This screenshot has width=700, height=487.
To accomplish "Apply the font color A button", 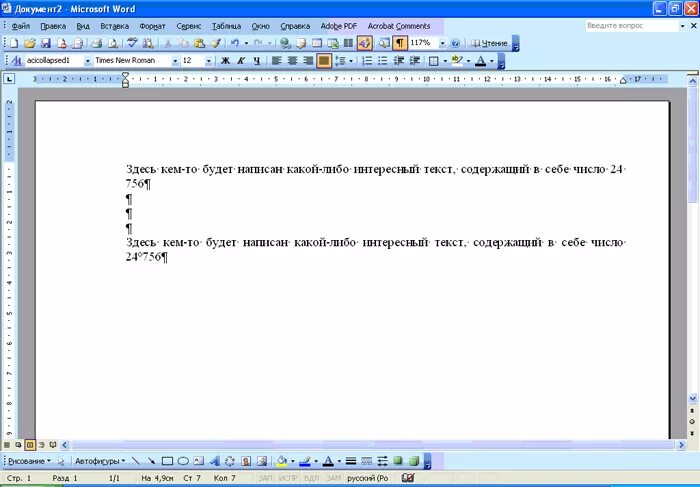I will coord(480,61).
